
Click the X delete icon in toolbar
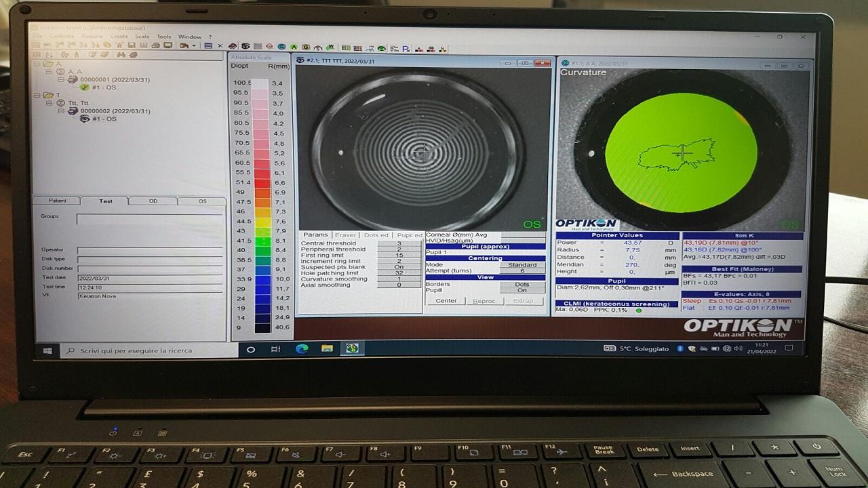[x=220, y=46]
